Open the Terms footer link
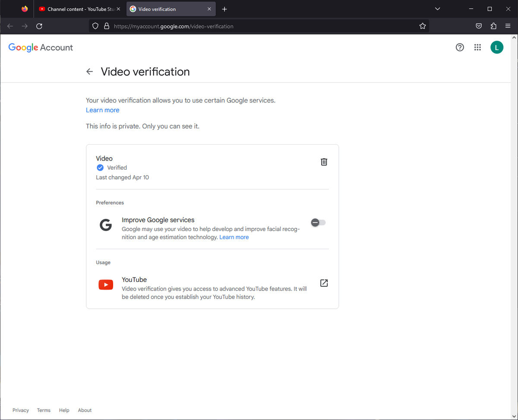 (x=44, y=410)
